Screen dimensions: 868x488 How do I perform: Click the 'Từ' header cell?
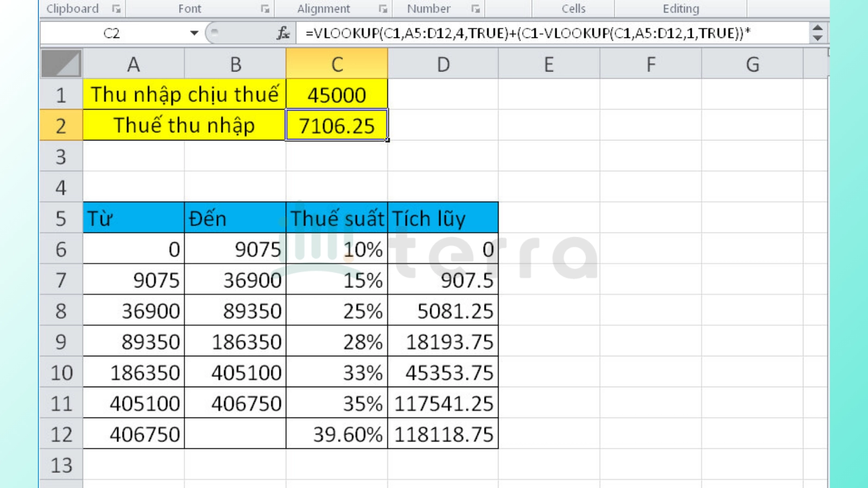coord(133,218)
